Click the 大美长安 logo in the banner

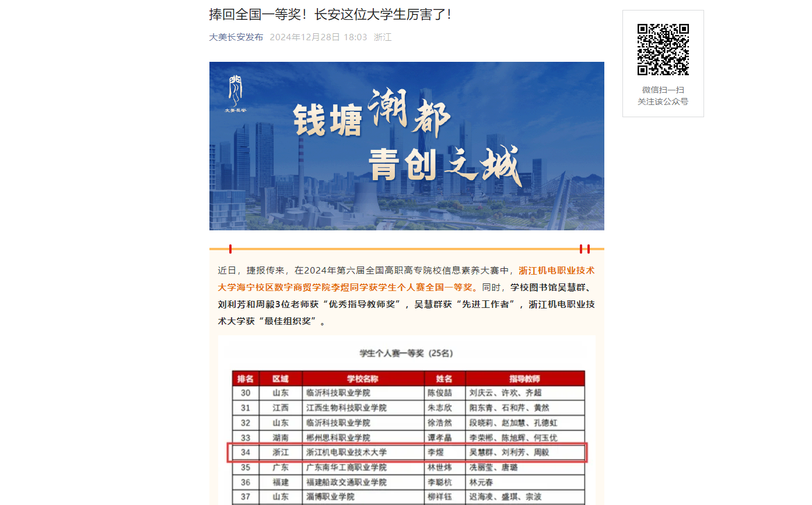(x=236, y=93)
